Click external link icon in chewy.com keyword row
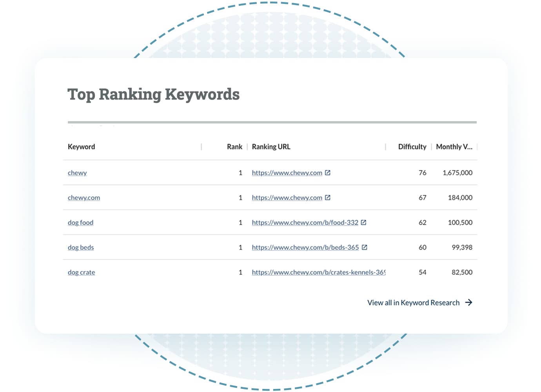The image size is (541, 392). point(328,198)
